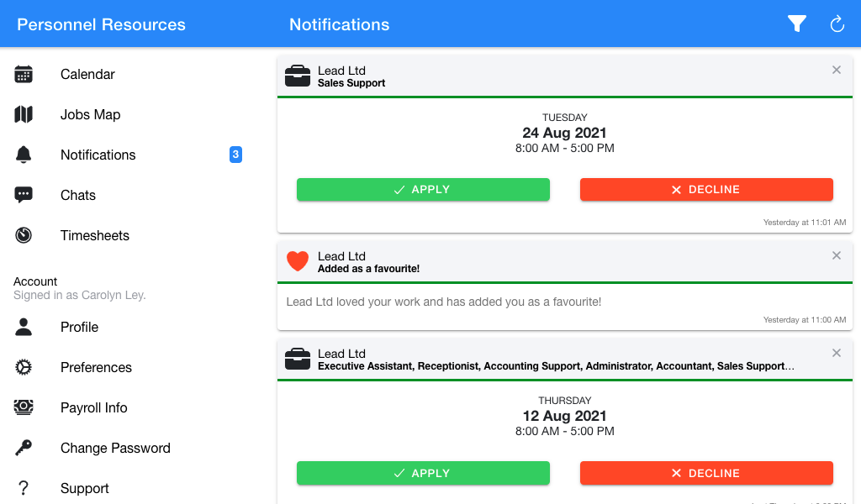Dismiss the Sales Support notification

pos(837,70)
